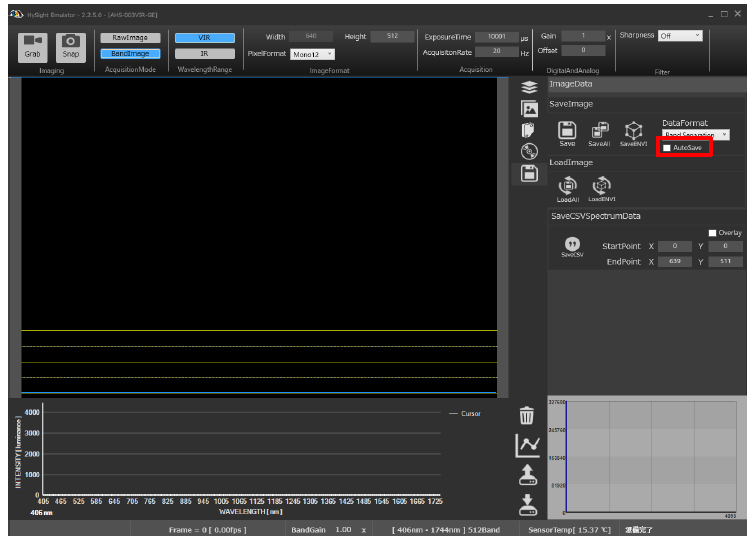Click the SaveAll icon
This screenshot has height=546, width=753.
click(599, 134)
